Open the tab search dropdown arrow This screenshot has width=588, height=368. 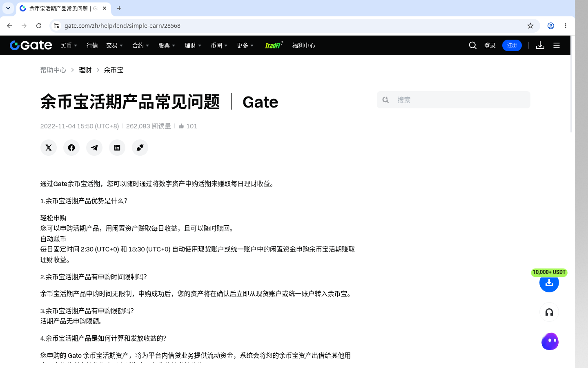[8, 8]
